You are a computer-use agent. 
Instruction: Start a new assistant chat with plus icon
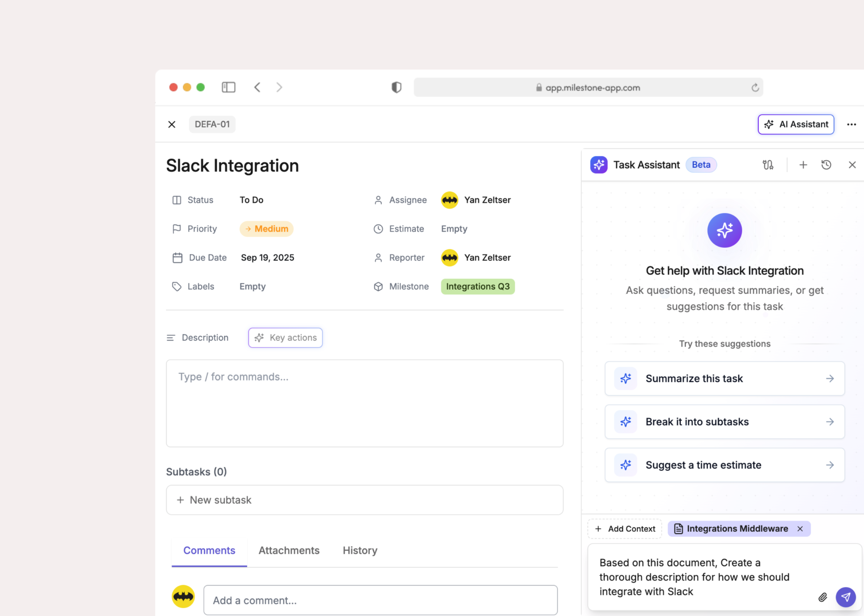(x=803, y=165)
